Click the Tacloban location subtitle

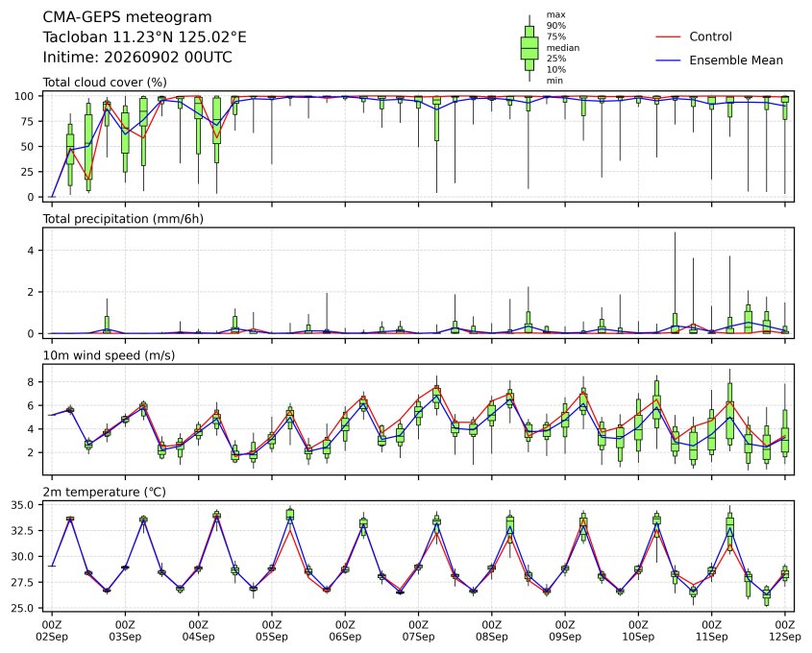(x=144, y=37)
